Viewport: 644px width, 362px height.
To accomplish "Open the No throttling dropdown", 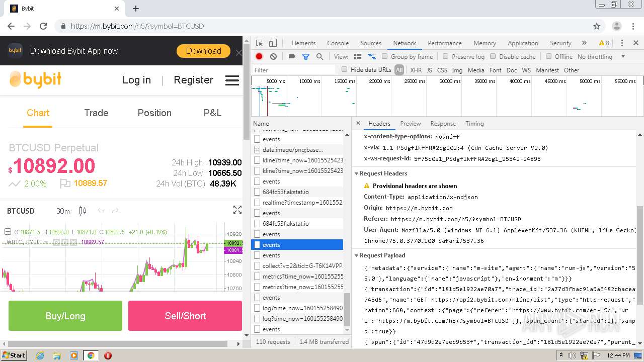I will (601, 57).
